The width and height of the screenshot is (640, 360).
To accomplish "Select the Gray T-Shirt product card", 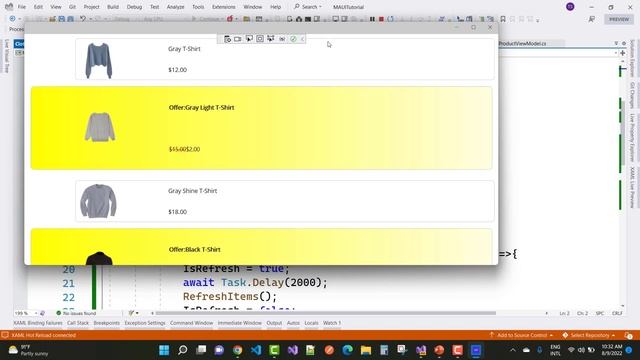I will click(284, 59).
